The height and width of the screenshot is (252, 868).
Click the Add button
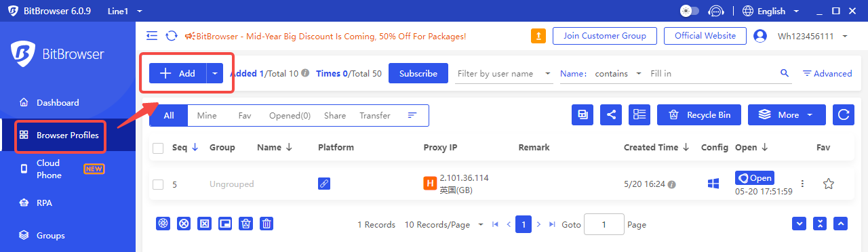point(178,73)
